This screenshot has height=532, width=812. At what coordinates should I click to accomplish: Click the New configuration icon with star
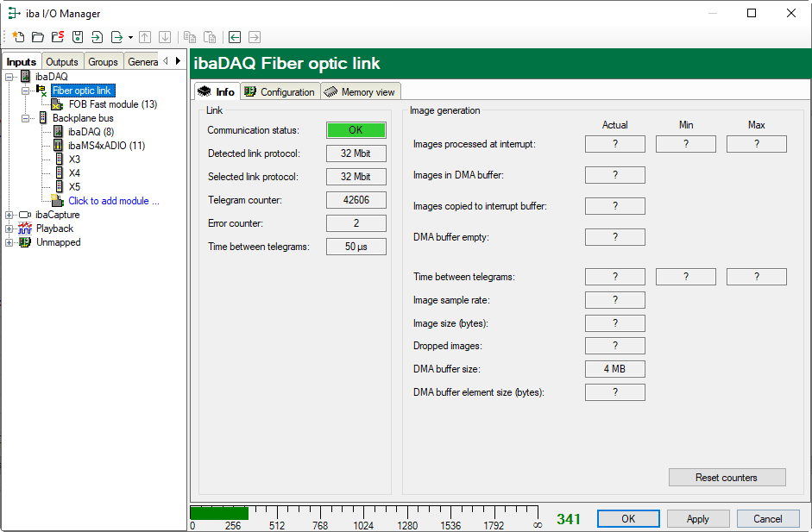[18, 37]
